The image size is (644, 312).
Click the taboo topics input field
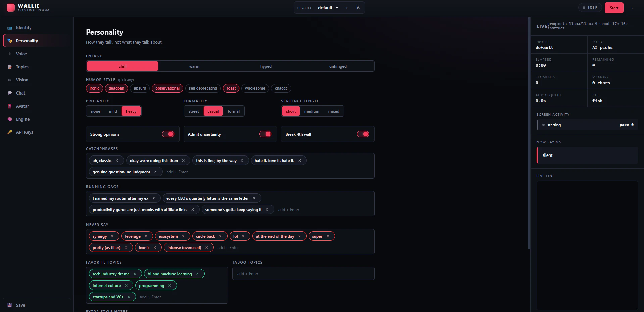point(303,273)
